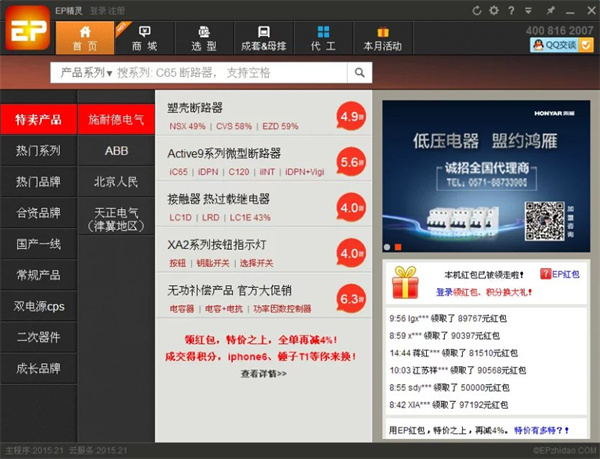Image resolution: width=600 pixels, height=459 pixels.
Task: Click the refresh icon in title bar
Action: pyautogui.click(x=476, y=10)
